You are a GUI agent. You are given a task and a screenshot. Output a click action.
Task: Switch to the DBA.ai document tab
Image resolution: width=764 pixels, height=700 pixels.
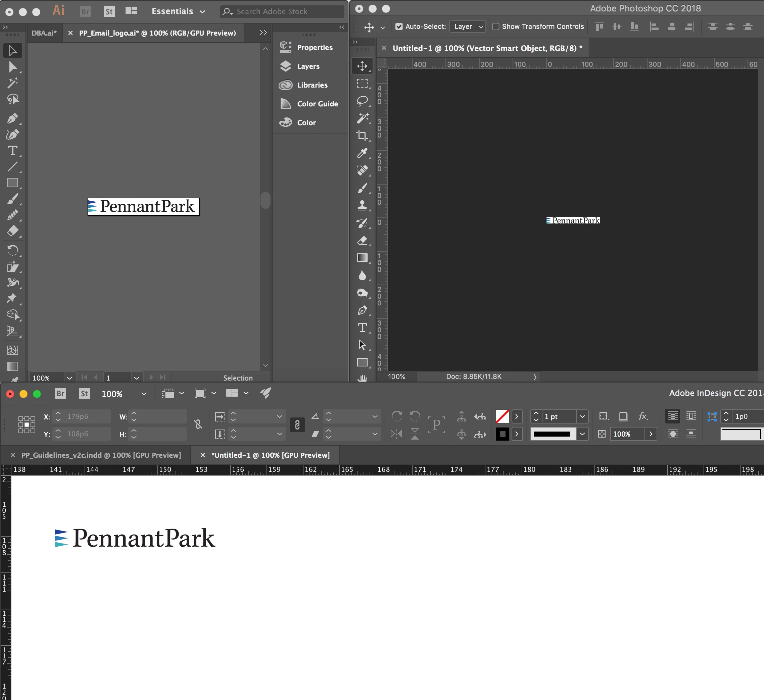[x=44, y=33]
